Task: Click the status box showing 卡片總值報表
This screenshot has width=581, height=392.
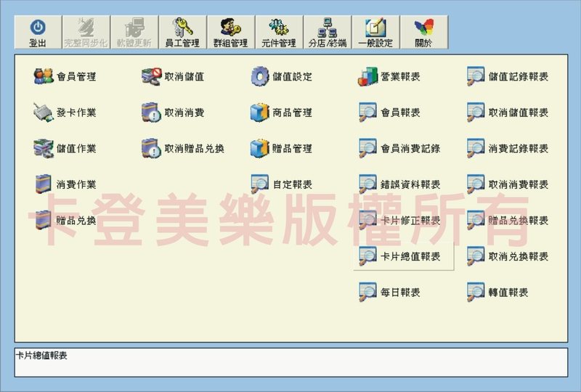Action: click(x=291, y=362)
